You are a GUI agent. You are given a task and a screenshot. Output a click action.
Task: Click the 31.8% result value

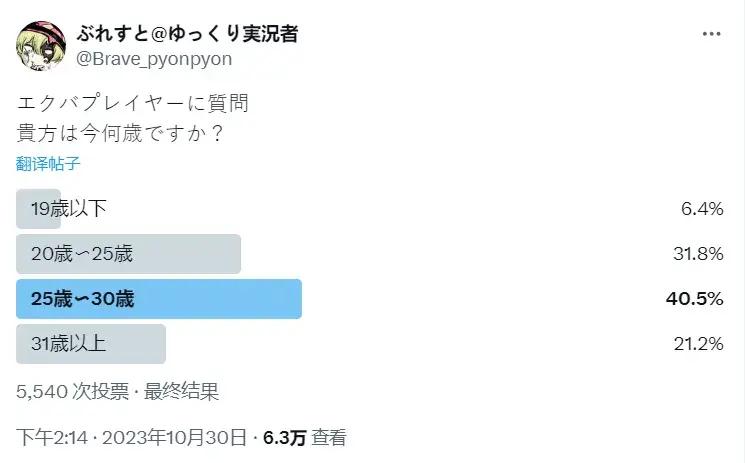[697, 254]
